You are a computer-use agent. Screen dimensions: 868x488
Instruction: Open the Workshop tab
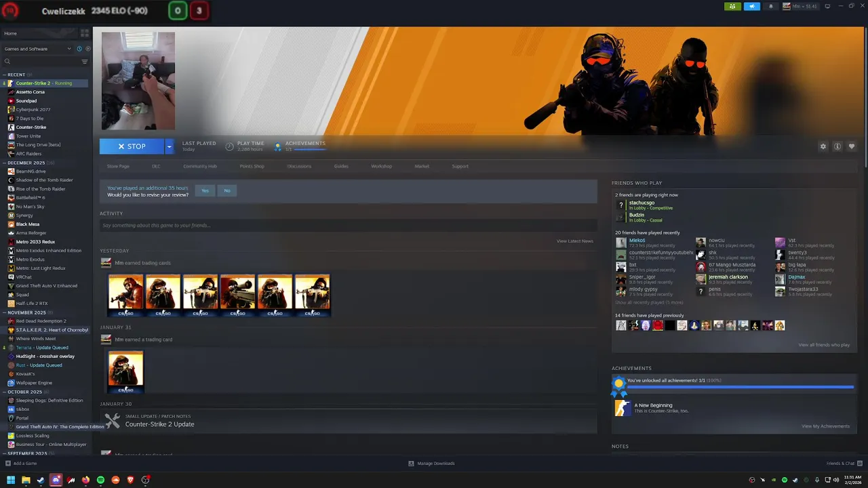pos(381,166)
